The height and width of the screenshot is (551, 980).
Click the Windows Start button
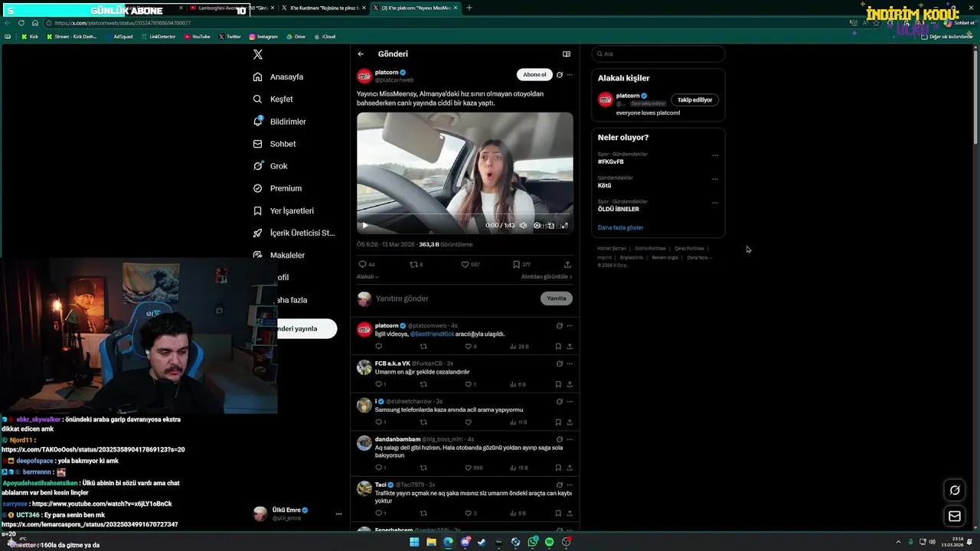pyautogui.click(x=414, y=542)
